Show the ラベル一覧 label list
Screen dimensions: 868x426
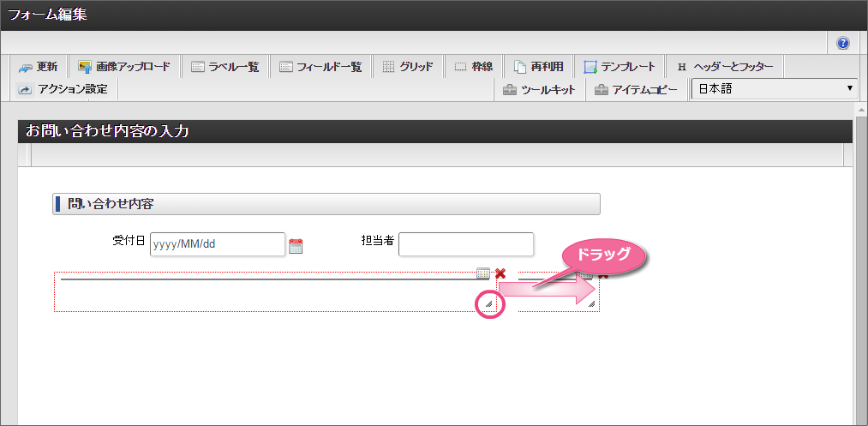pos(224,67)
